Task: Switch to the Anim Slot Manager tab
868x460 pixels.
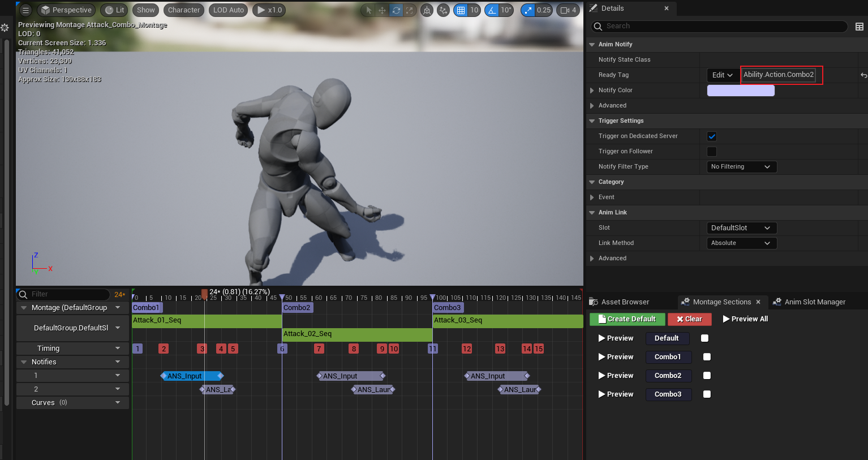Action: coord(809,302)
